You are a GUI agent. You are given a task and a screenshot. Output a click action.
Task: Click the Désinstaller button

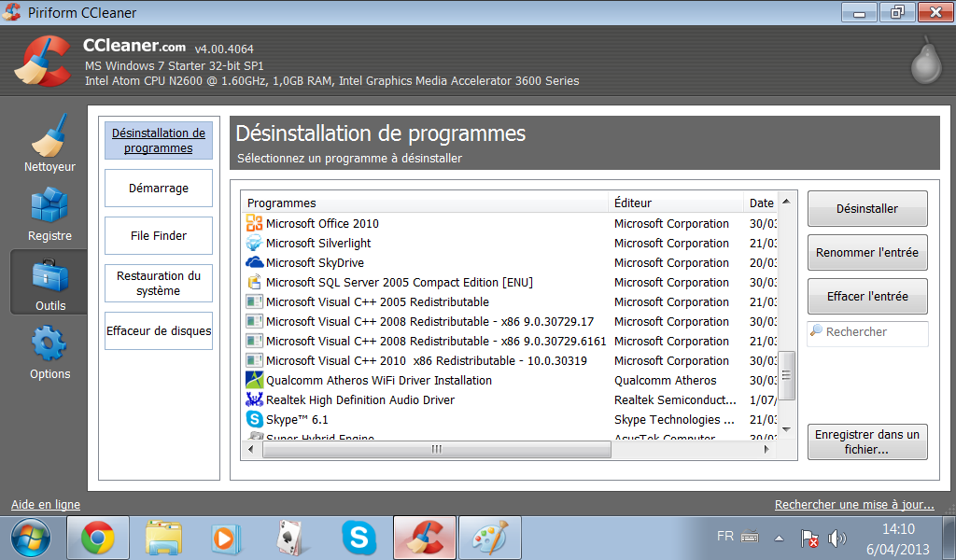867,208
